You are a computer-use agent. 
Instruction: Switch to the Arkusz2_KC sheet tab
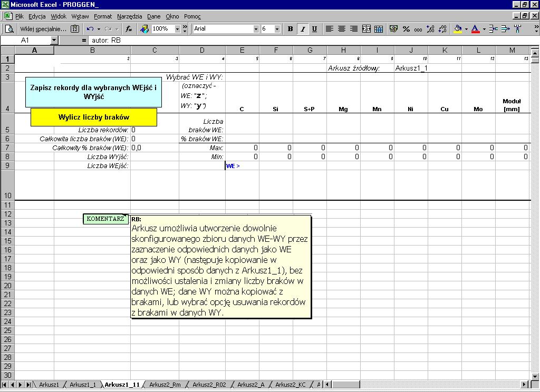point(291,385)
